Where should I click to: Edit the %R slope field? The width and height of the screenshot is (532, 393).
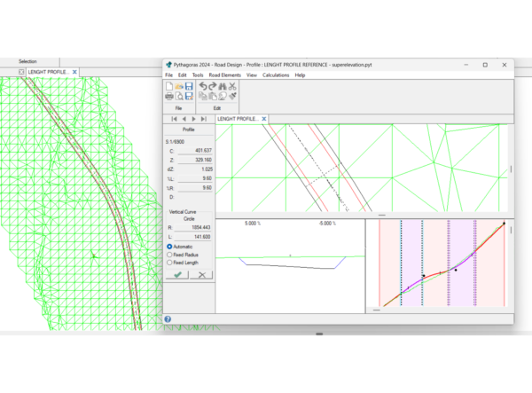[195, 188]
